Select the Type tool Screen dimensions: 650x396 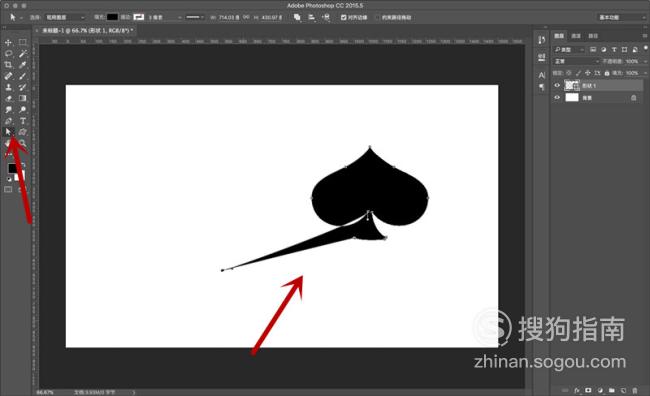coord(23,121)
